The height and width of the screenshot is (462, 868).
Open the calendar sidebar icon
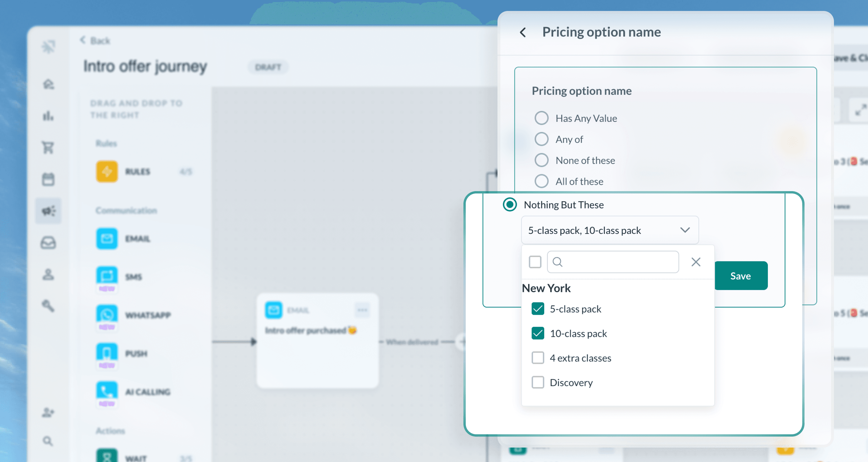point(48,179)
